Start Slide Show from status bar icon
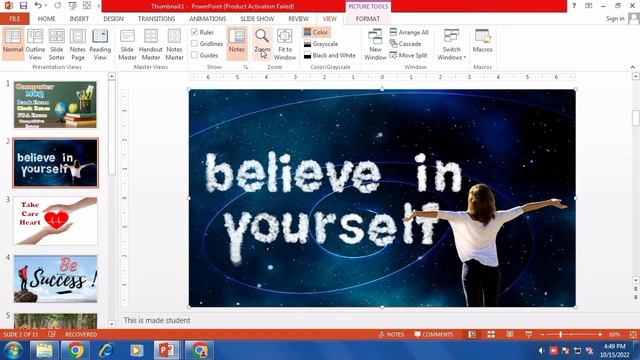The height and width of the screenshot is (360, 640). [529, 334]
